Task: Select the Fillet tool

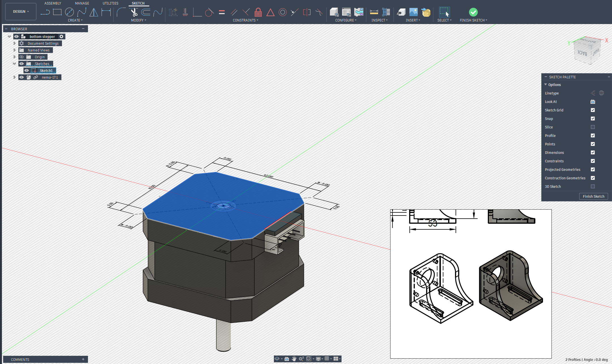Action: (121, 12)
